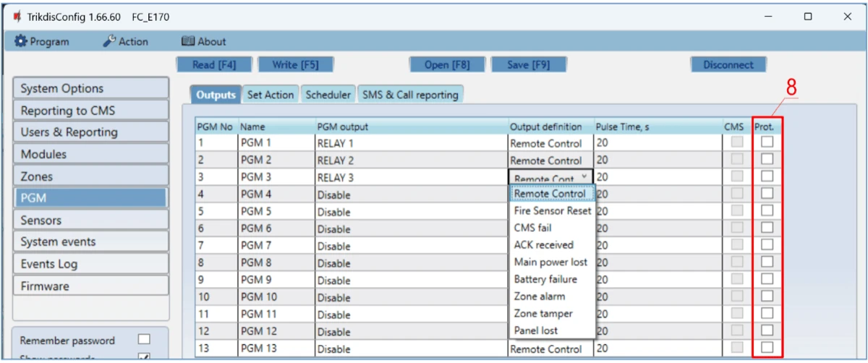The width and height of the screenshot is (868, 363).
Task: Pick the Main power lost option
Action: [550, 262]
